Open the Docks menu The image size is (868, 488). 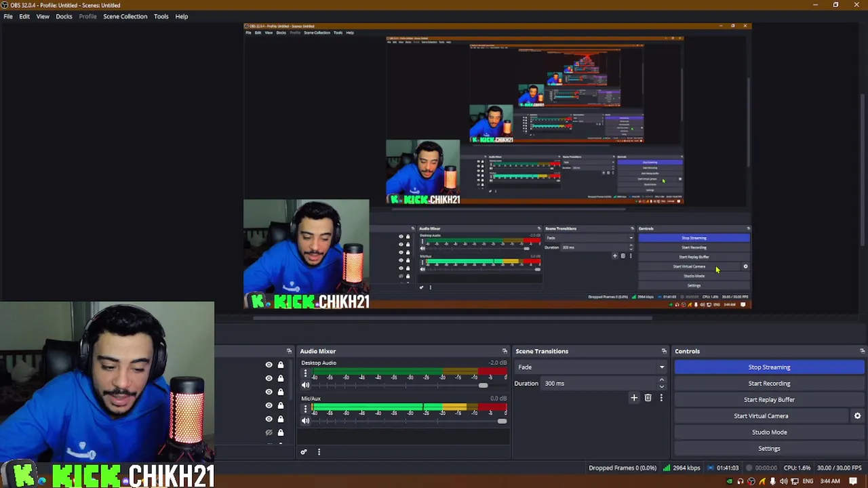64,16
